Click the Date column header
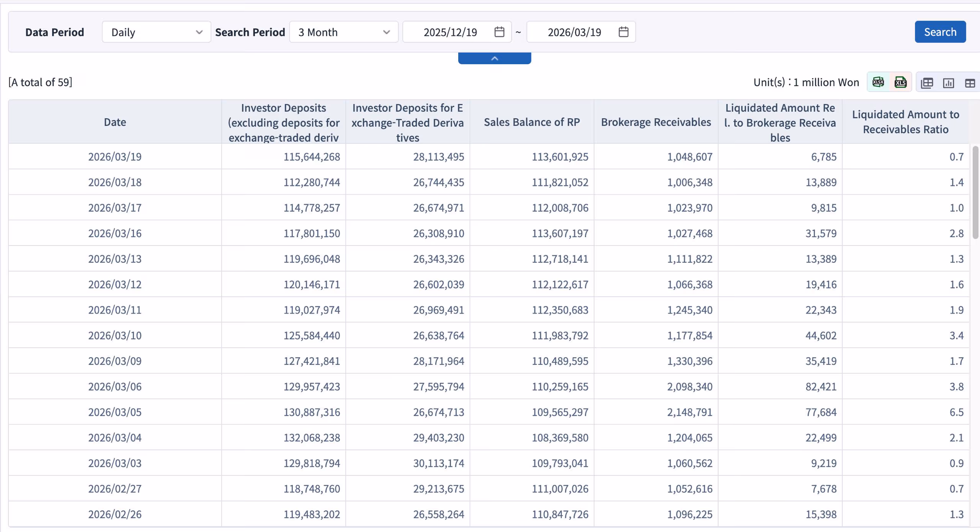980x532 pixels. tap(115, 122)
